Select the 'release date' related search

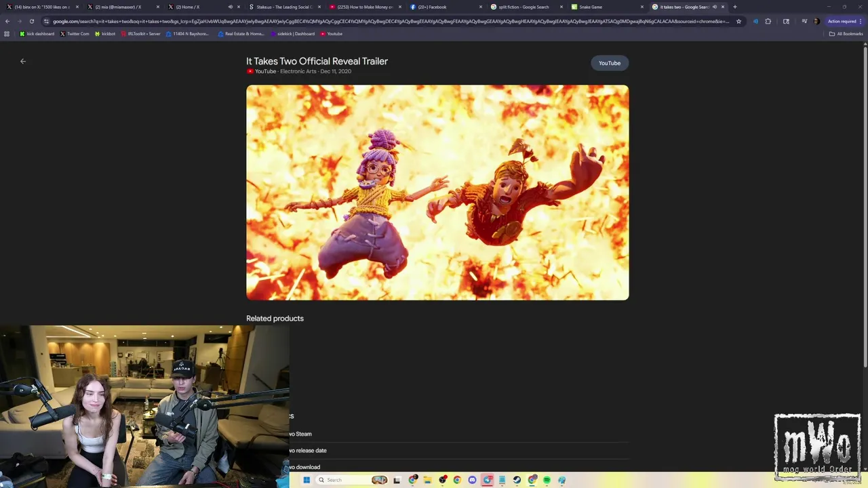coord(459,451)
